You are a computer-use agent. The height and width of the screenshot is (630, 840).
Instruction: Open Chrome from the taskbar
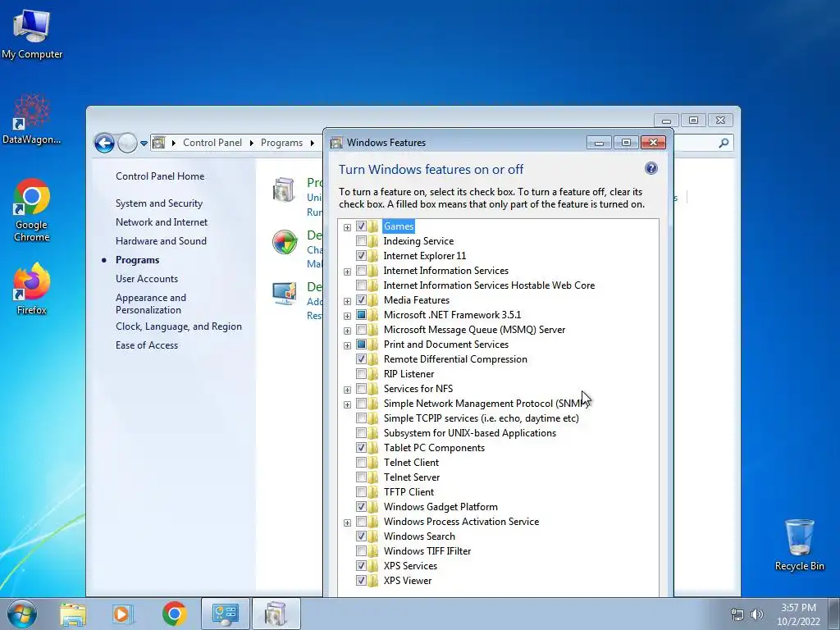coord(174,614)
